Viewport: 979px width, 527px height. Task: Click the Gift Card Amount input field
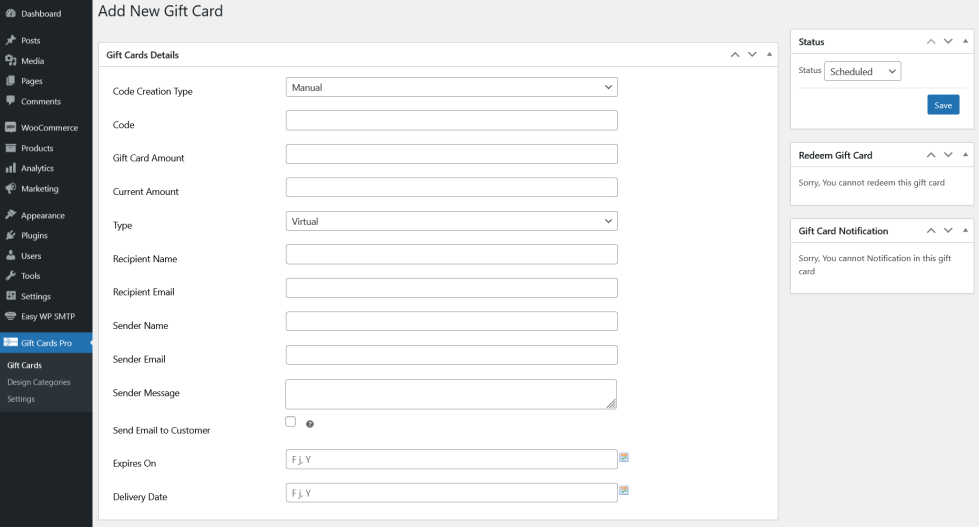(451, 154)
